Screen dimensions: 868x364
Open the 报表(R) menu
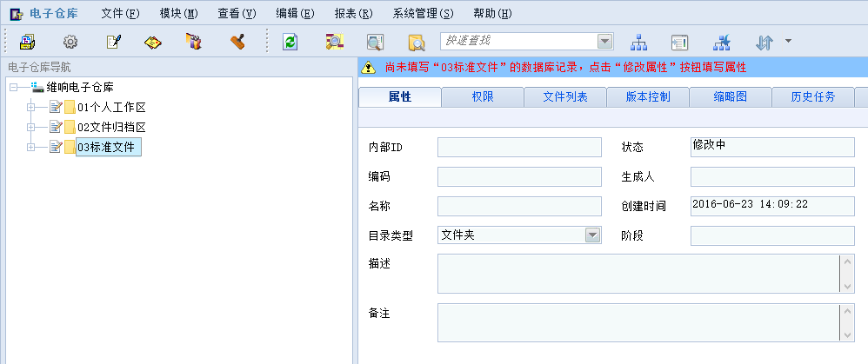click(x=353, y=13)
